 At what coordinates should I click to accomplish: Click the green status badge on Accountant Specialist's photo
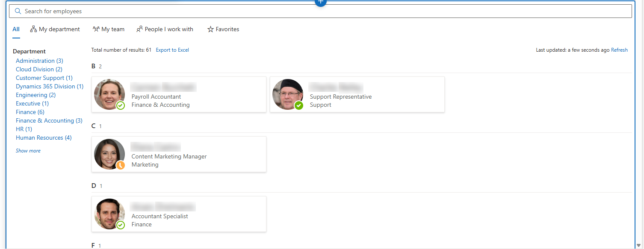click(121, 225)
